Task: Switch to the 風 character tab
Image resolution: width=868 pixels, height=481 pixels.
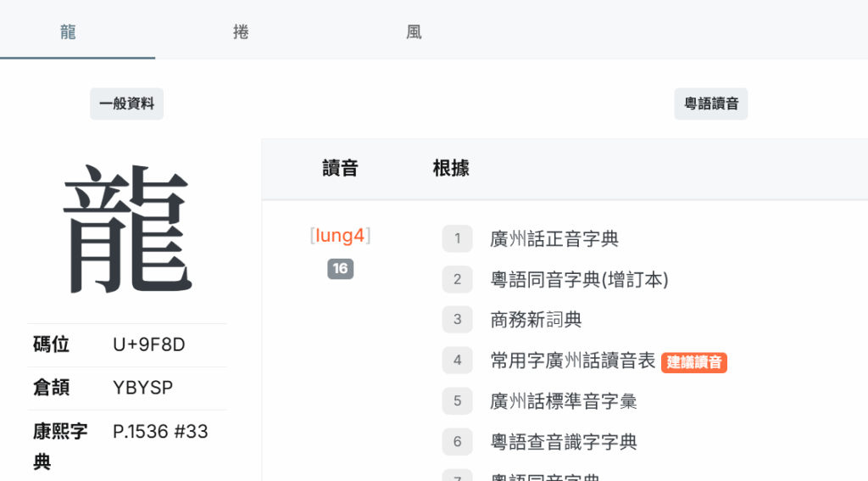Action: click(414, 32)
